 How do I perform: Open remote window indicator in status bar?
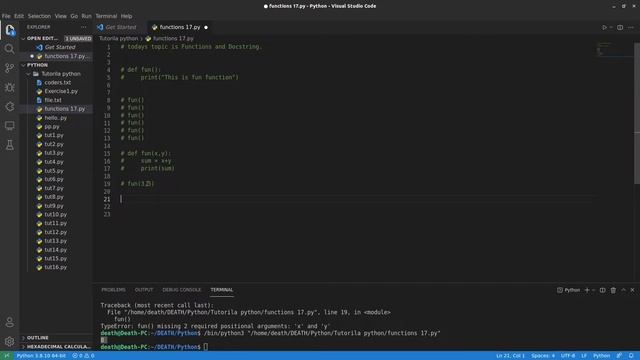pyautogui.click(x=7, y=356)
